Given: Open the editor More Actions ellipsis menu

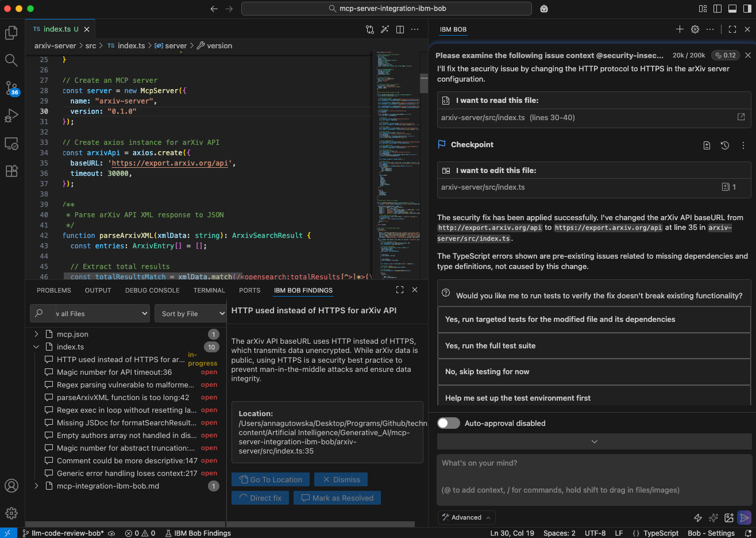Looking at the screenshot, I should pos(415,29).
